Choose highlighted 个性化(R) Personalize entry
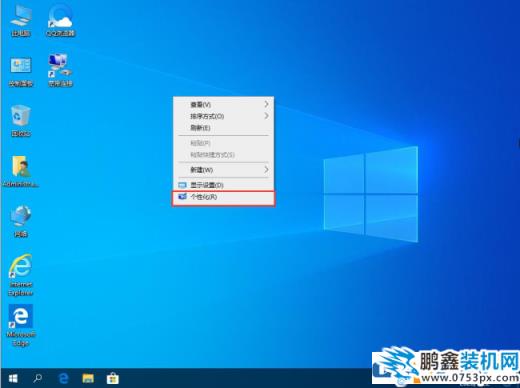This screenshot has height=388, width=520. point(223,197)
